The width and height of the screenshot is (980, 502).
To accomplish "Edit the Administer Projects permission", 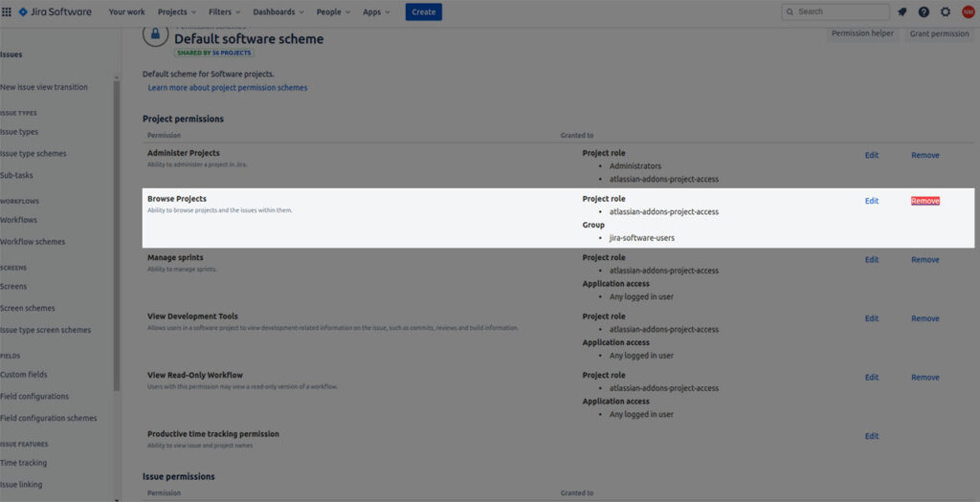I will coord(872,156).
